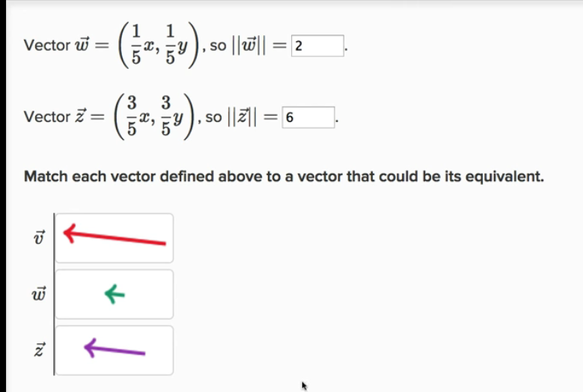Select the short green arrow vector card

click(114, 294)
